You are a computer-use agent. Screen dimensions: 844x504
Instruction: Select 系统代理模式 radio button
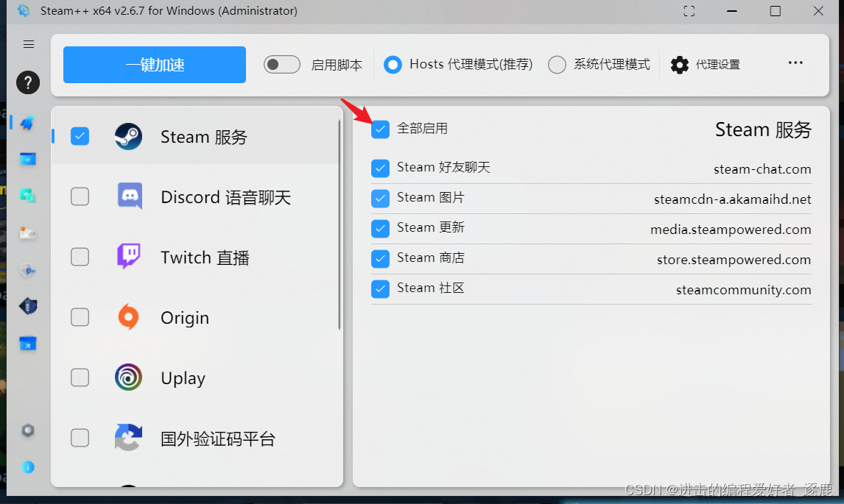pyautogui.click(x=557, y=65)
